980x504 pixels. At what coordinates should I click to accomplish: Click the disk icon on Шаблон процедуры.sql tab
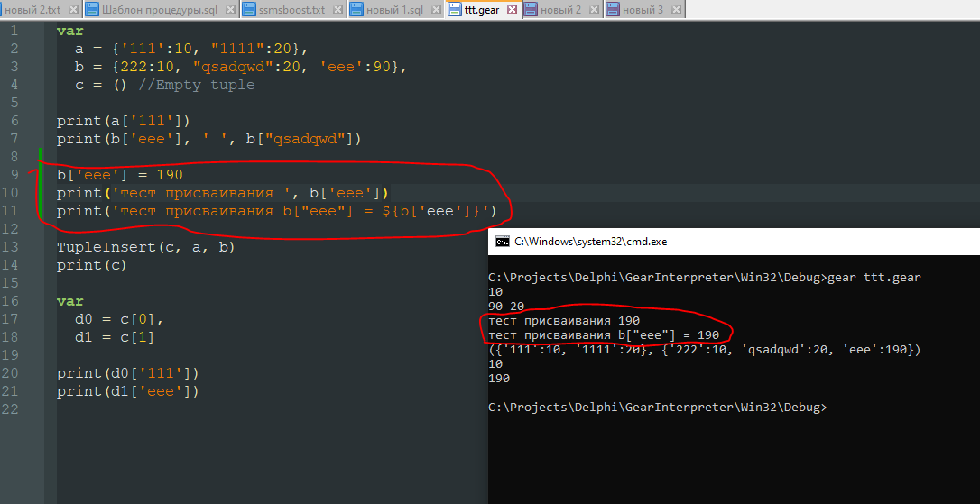[x=92, y=9]
